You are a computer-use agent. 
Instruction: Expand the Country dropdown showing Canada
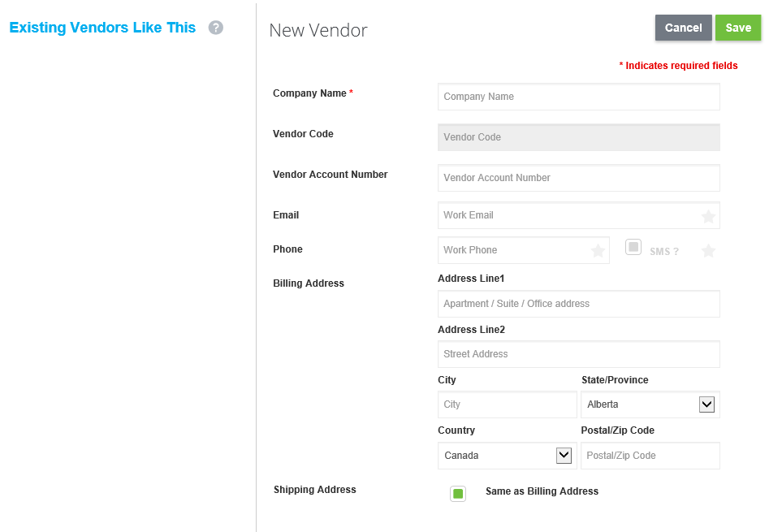[x=507, y=456]
